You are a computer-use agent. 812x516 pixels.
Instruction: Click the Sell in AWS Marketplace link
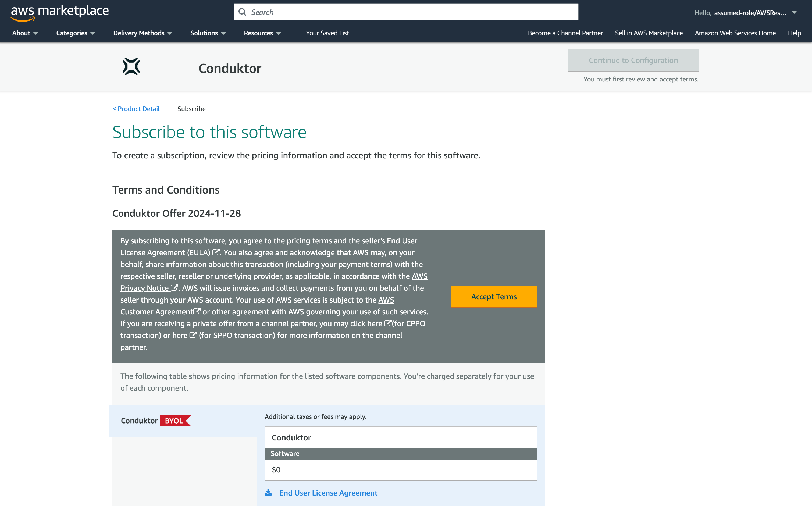[x=649, y=33]
